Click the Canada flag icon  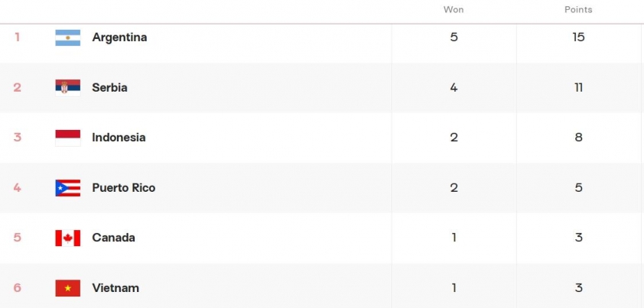[x=68, y=238]
